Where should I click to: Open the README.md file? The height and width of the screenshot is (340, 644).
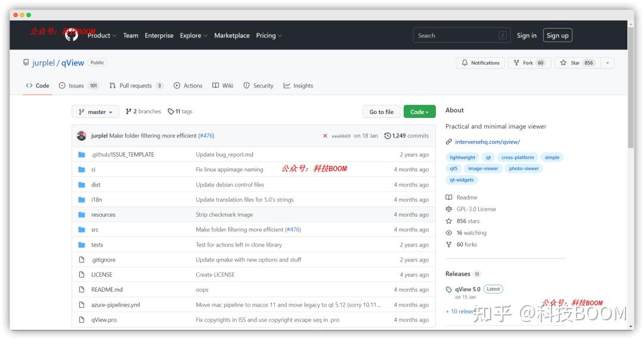(107, 289)
